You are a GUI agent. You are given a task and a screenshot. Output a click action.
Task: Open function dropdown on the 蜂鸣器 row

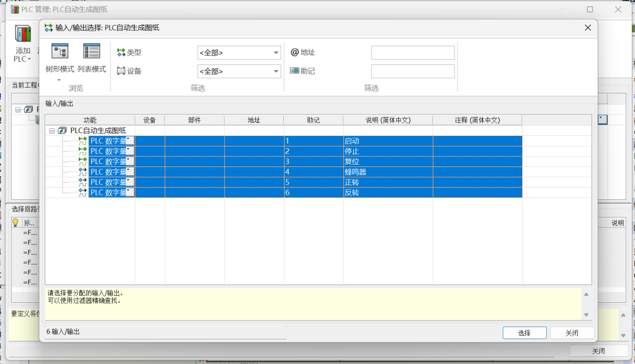(130, 171)
